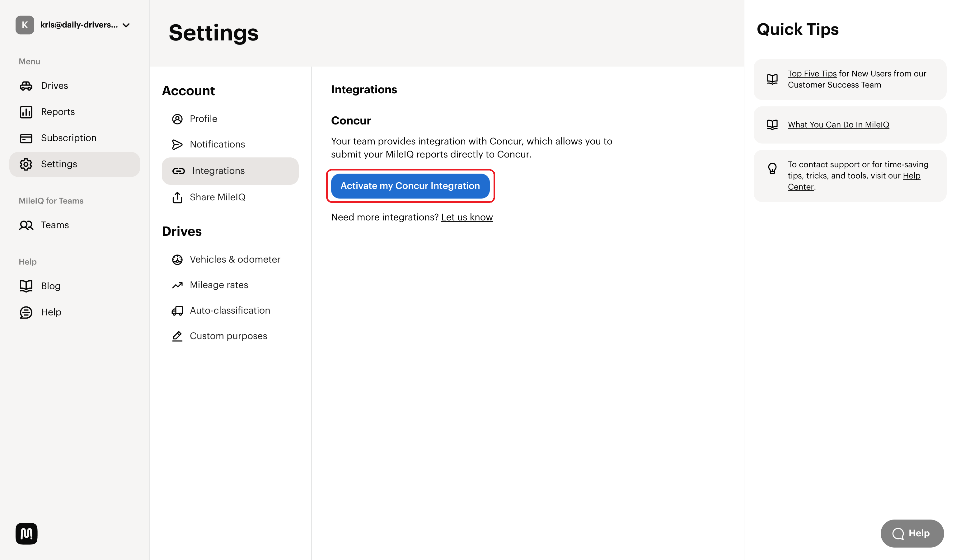The image size is (956, 560).
Task: Click the Share MileIQ upload icon
Action: coord(177,197)
